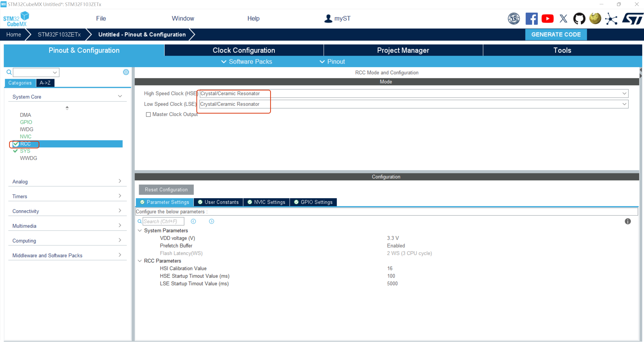Click the info icon in Parameter Settings
Screen dimensions: 644x343
pyautogui.click(x=628, y=221)
